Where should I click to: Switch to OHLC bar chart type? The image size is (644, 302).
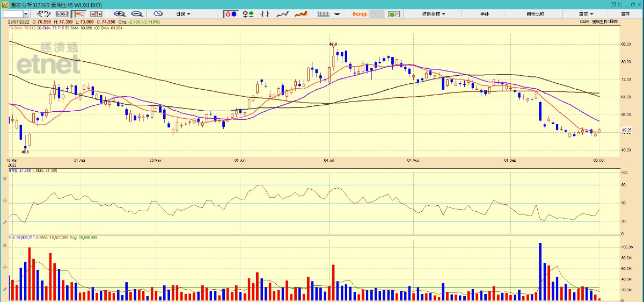pyautogui.click(x=248, y=14)
